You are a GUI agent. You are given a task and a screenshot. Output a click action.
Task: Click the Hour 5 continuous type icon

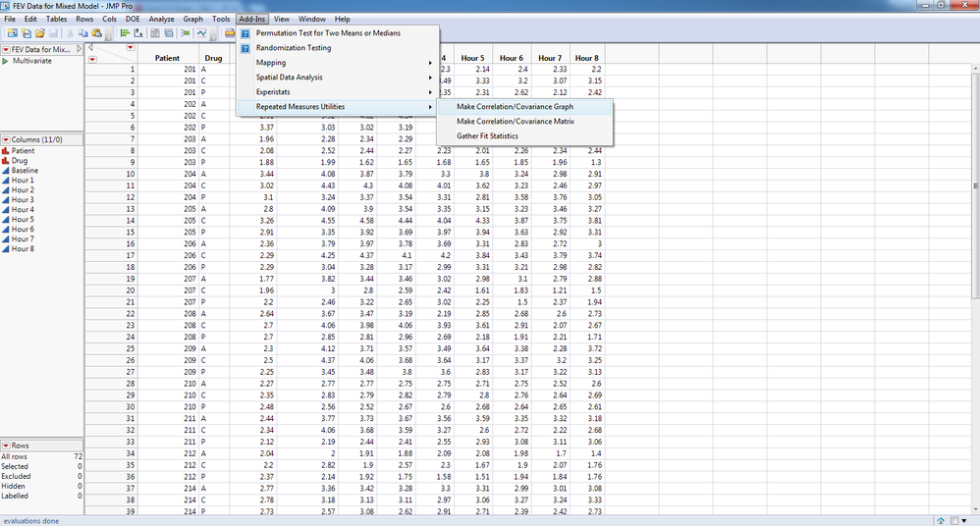coord(6,219)
